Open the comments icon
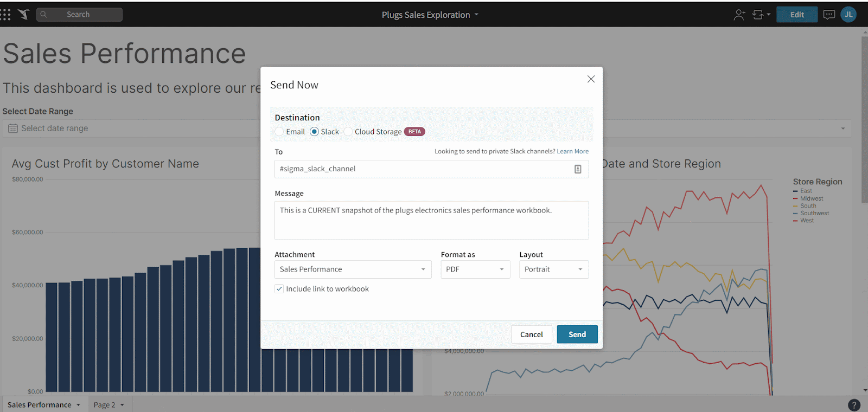The image size is (868, 412). click(x=829, y=15)
